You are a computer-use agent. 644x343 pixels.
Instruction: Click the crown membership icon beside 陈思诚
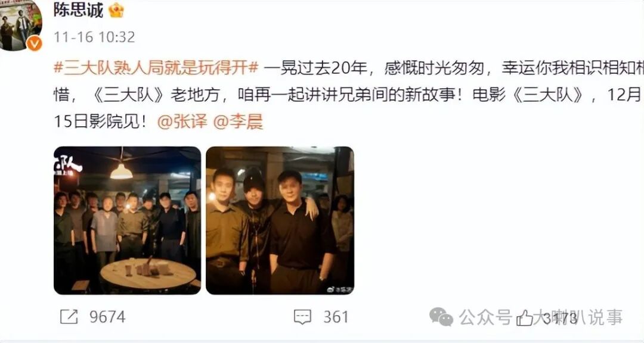click(x=116, y=10)
